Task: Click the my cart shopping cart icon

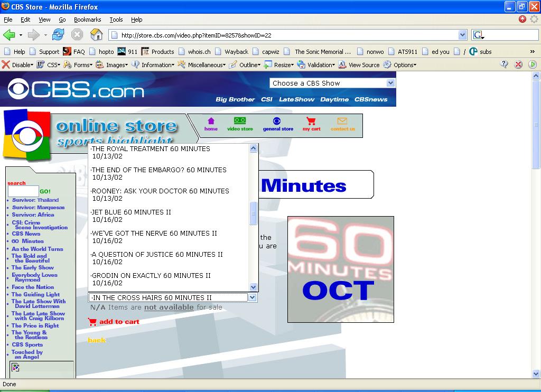Action: click(x=311, y=121)
